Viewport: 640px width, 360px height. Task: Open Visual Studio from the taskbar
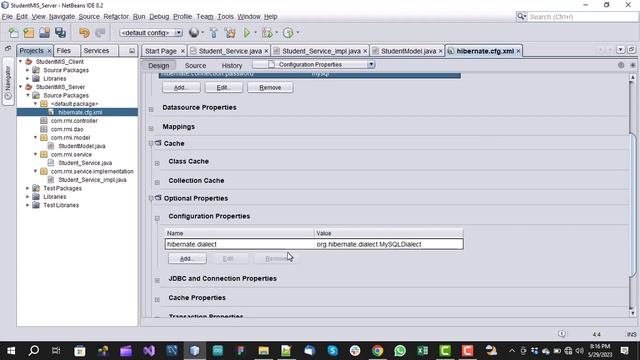[149, 350]
